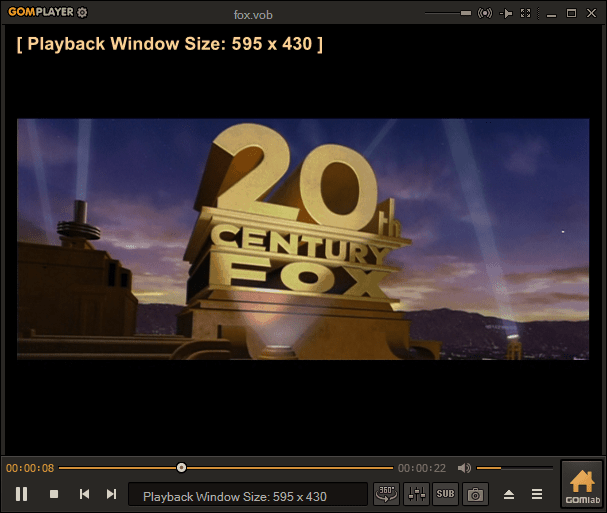
Task: Click total duration 00:00:22
Action: (422, 468)
